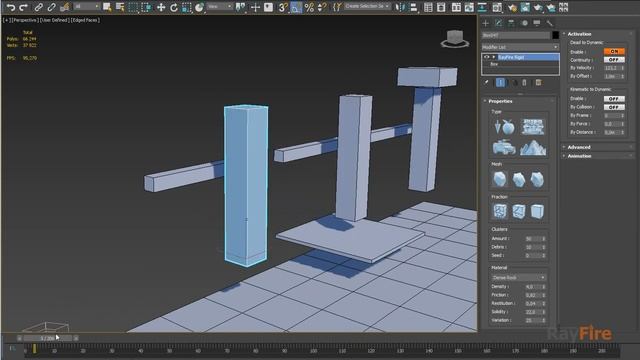Open the Create Selection Set dropdown

pos(367,6)
